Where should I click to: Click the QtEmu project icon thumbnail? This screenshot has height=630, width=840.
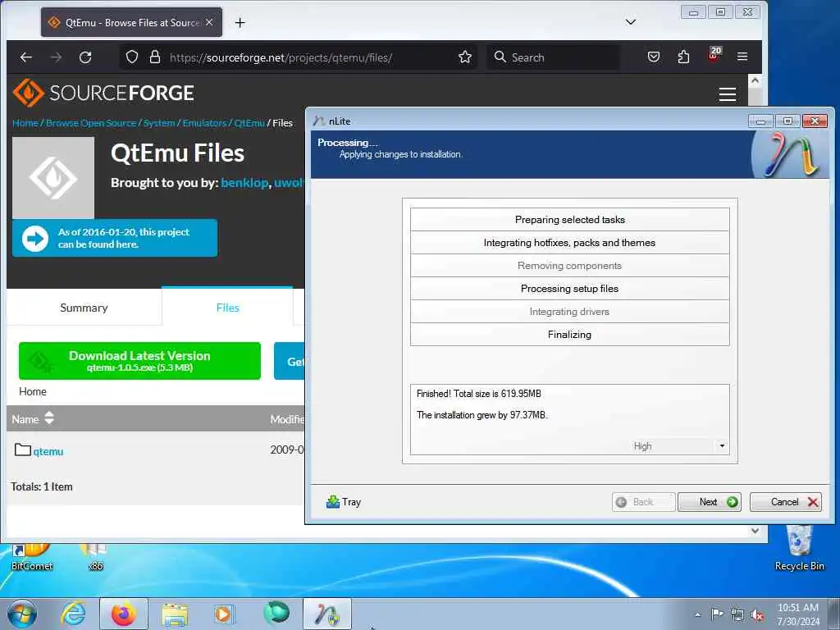(x=53, y=177)
